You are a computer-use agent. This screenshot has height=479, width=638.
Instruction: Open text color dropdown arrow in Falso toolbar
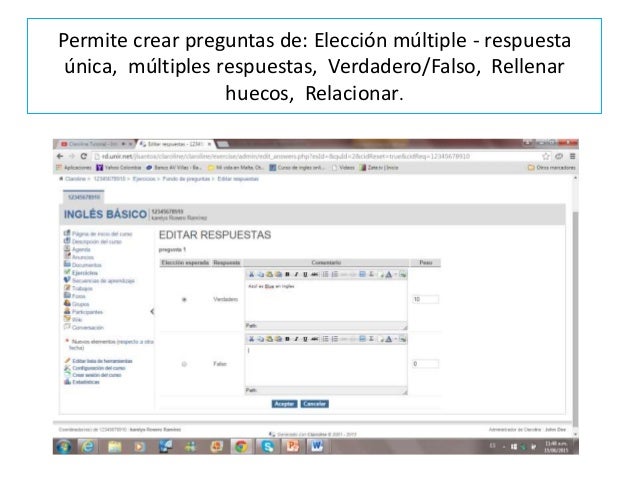[x=395, y=339]
